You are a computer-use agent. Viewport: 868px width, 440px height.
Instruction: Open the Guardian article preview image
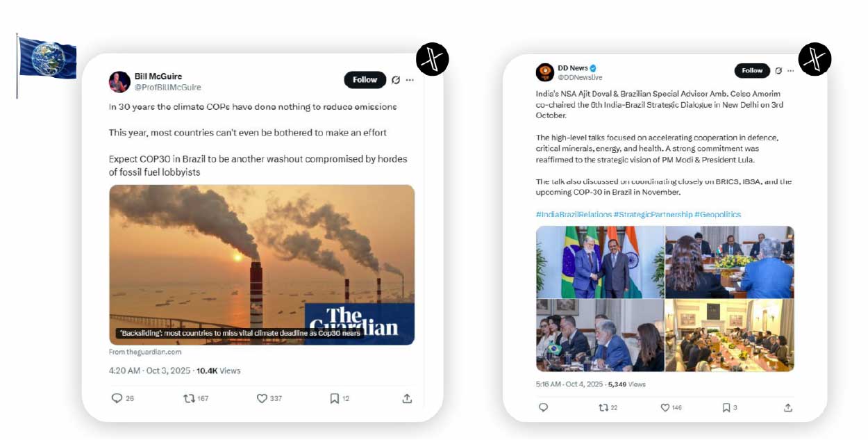[x=262, y=265]
